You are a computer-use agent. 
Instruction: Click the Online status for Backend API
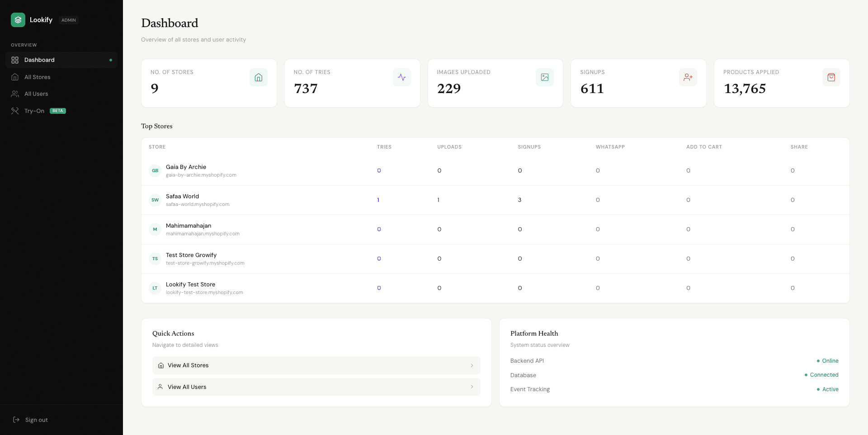tap(827, 361)
